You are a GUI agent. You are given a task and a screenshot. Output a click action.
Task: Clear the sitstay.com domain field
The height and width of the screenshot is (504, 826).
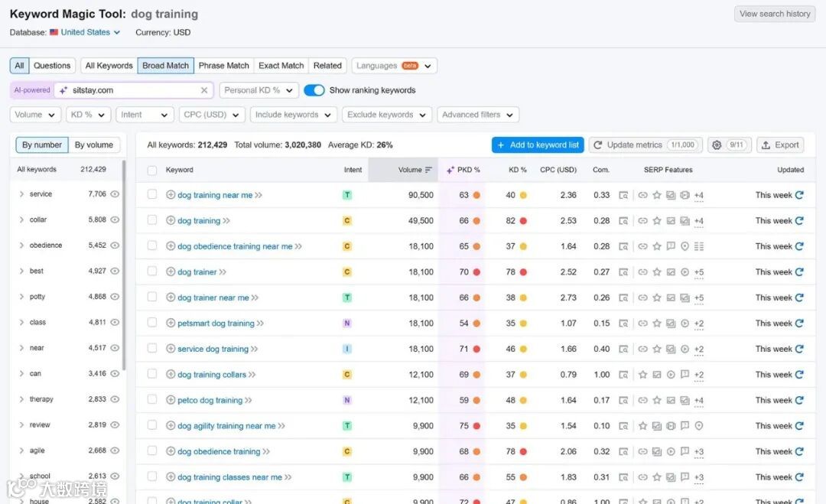click(x=204, y=90)
